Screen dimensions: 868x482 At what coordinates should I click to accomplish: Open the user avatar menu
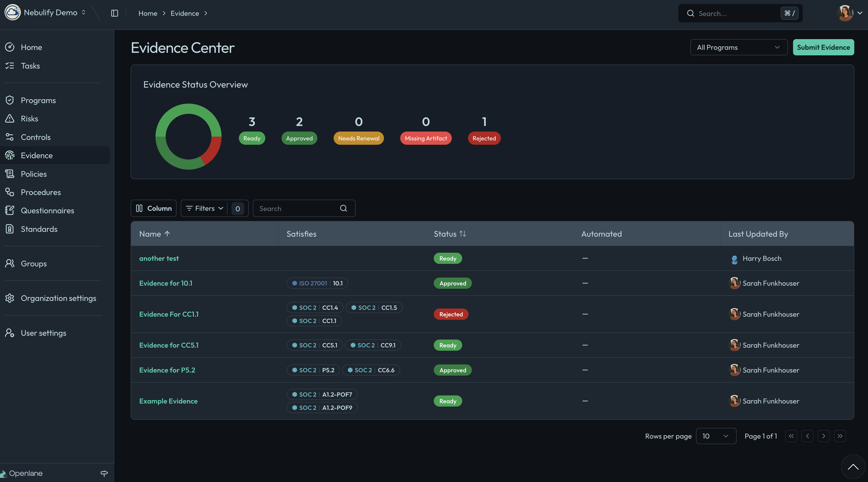coord(849,13)
